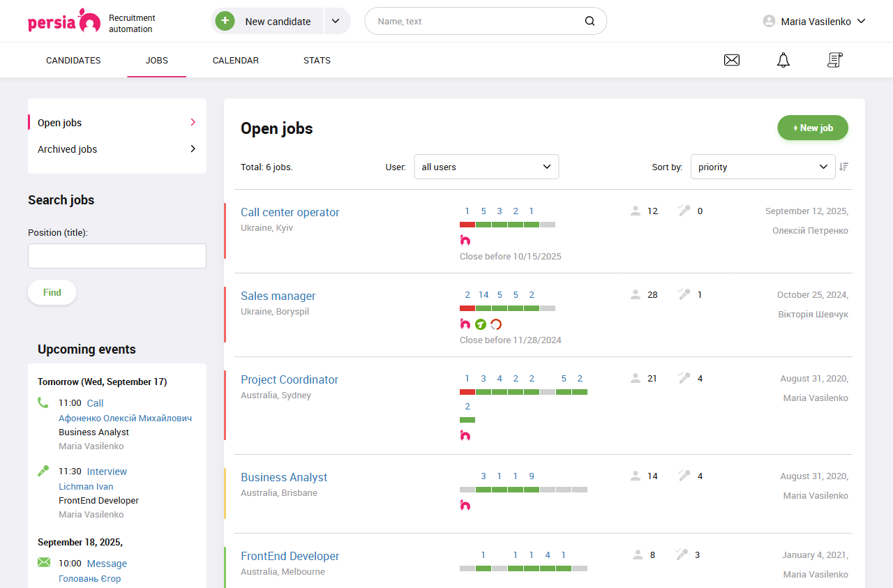Click the user avatar icon beside Maria Vasilenko
Viewport: 893px width, 588px height.
[769, 21]
